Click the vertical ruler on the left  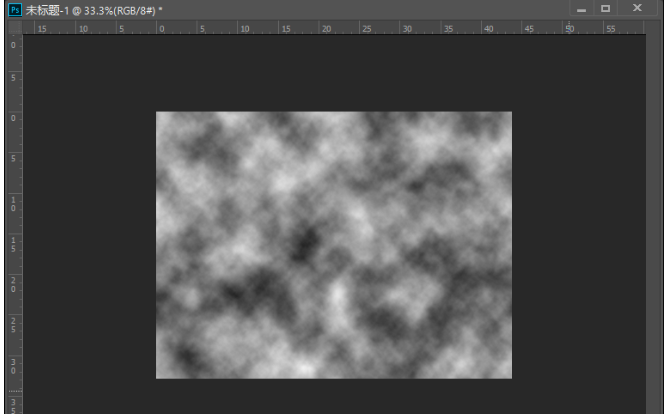[15, 224]
